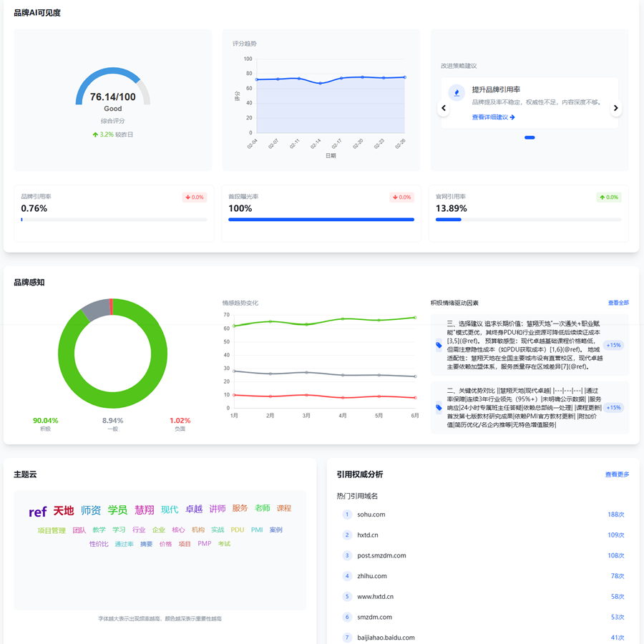Click the red 0.0% badge on 品牌引用率
The image size is (644, 644).
tap(194, 197)
